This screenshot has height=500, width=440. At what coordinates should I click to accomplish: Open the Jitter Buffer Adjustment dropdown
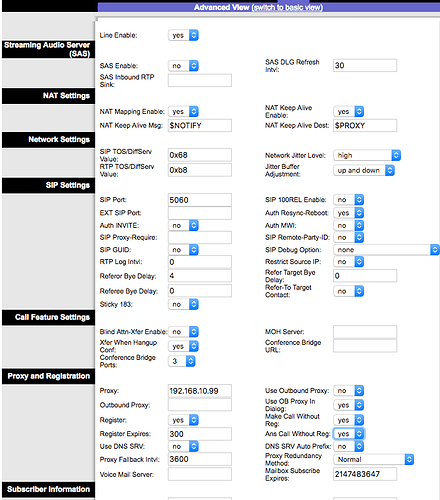pos(364,170)
